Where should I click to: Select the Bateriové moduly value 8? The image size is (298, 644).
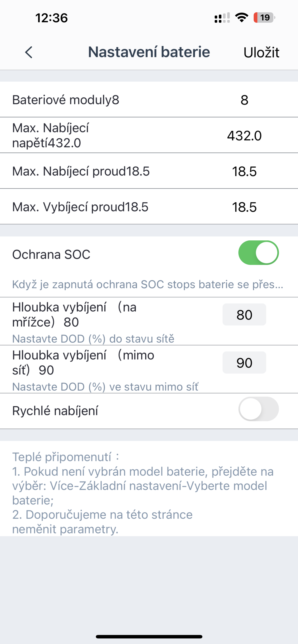(244, 100)
